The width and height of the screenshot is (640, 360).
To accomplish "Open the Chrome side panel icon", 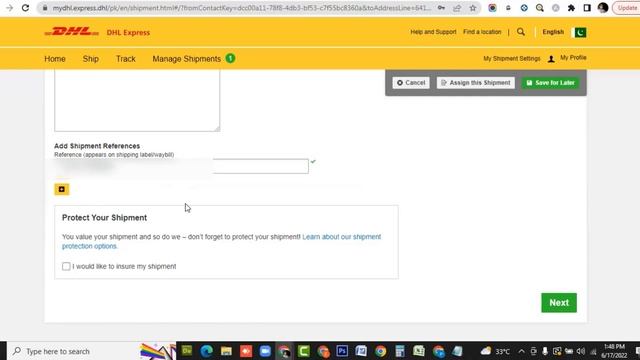I will tap(587, 8).
